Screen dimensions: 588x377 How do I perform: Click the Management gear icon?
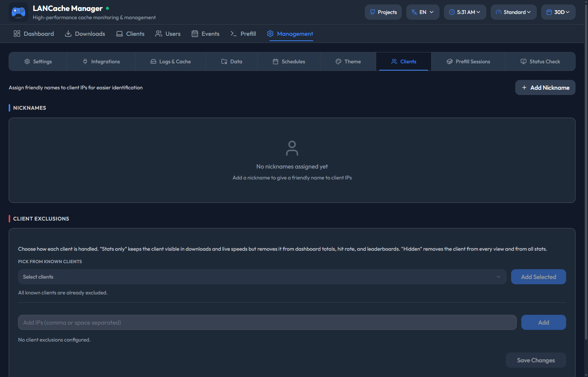(270, 34)
